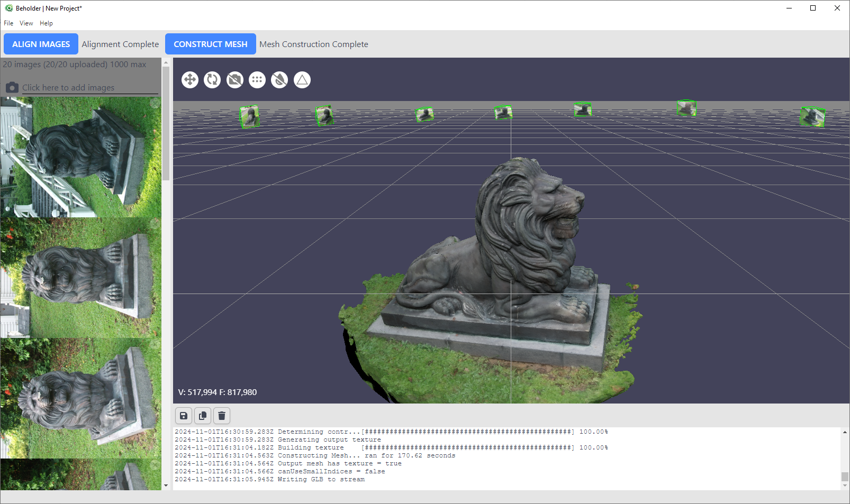The width and height of the screenshot is (850, 504).
Task: Click the log panel scrollbar down arrow
Action: [x=845, y=485]
